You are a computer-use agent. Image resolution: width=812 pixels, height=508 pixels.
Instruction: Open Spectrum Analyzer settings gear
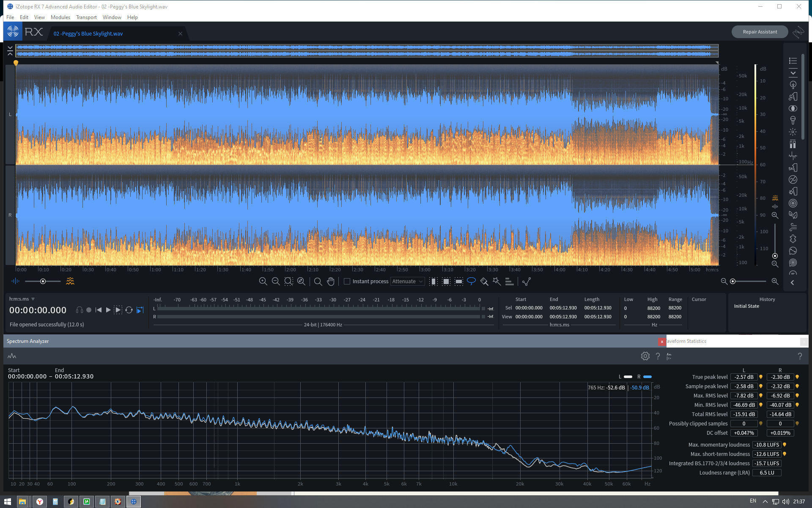point(645,356)
